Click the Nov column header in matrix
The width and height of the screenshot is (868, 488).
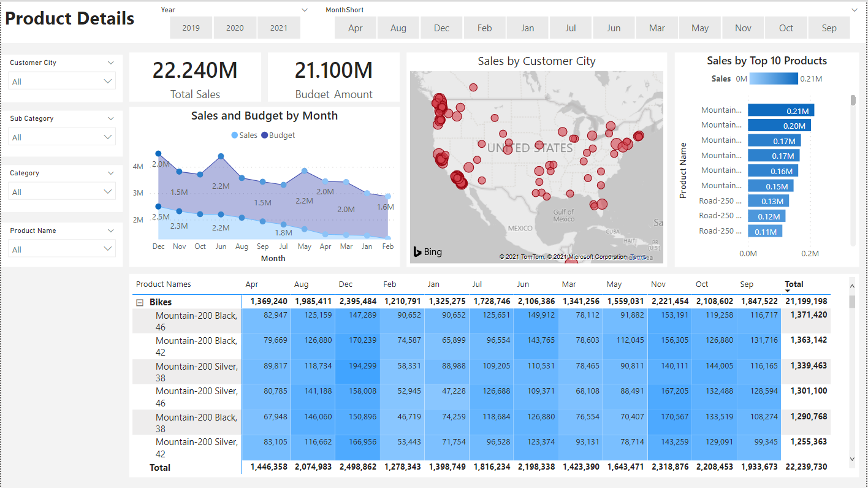(658, 284)
